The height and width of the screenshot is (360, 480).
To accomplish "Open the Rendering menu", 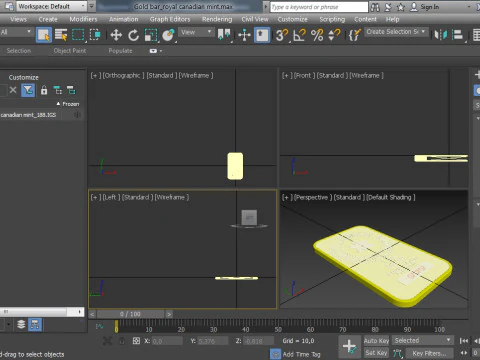I will 217,19.
